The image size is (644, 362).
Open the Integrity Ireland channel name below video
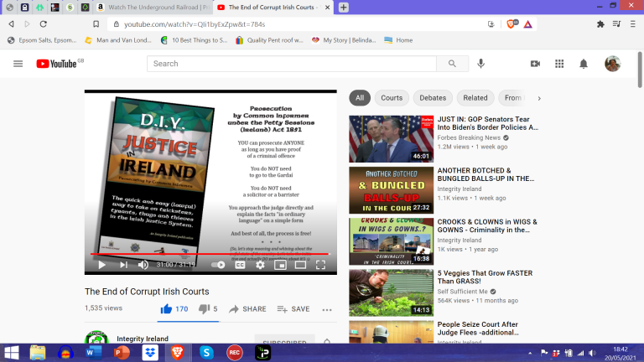tap(143, 339)
